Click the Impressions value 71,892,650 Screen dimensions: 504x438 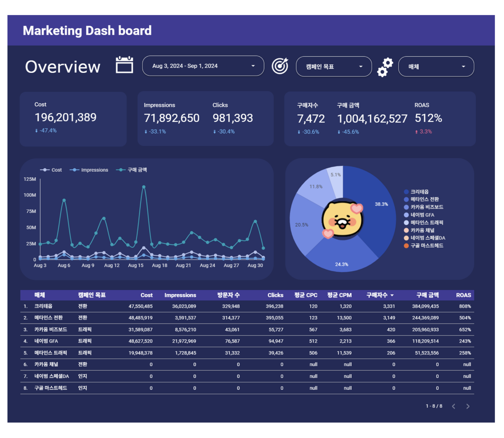172,118
